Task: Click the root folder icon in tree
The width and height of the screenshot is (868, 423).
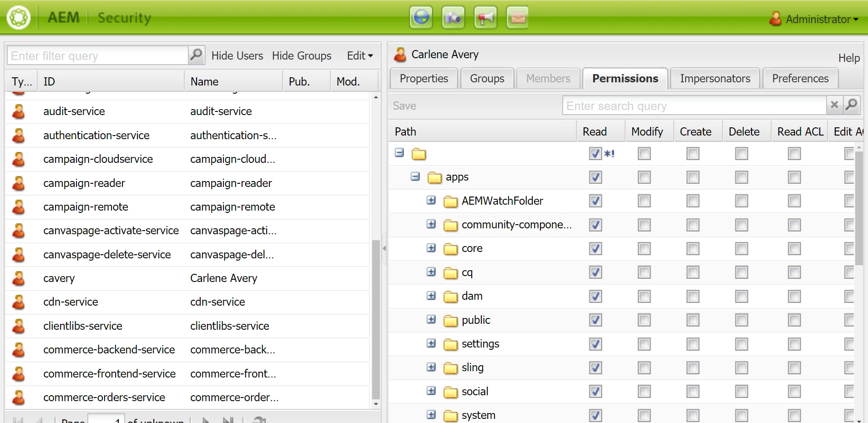Action: (x=419, y=154)
